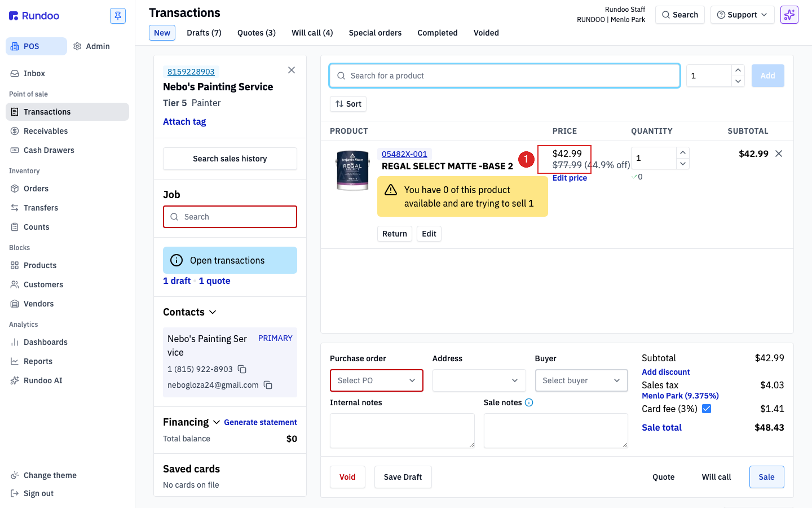Increase line item quantity for Regal Select

(683, 152)
